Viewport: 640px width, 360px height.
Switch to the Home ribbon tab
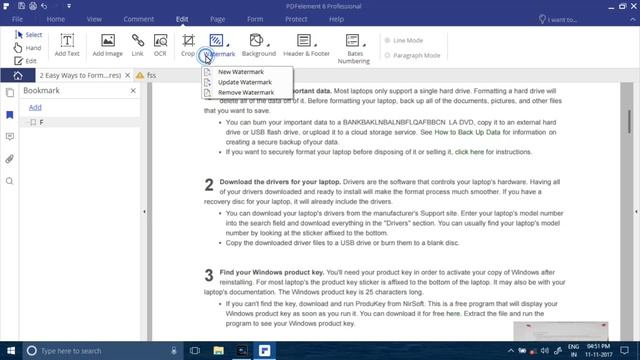pos(56,19)
